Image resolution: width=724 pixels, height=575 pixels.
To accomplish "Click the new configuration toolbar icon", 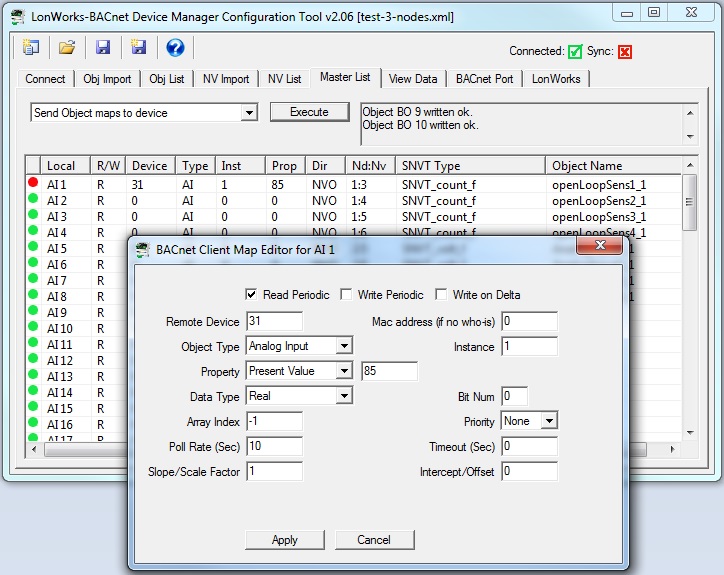I will (x=30, y=48).
